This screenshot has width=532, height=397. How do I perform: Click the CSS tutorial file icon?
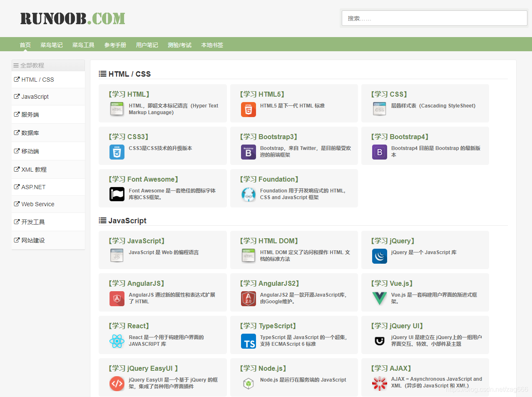pyautogui.click(x=380, y=109)
